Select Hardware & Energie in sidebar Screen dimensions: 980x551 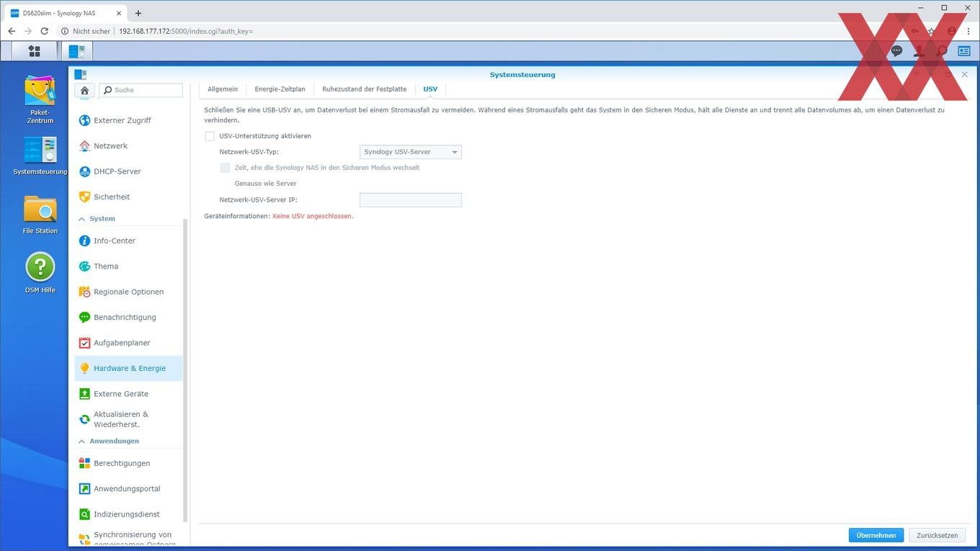[x=128, y=368]
